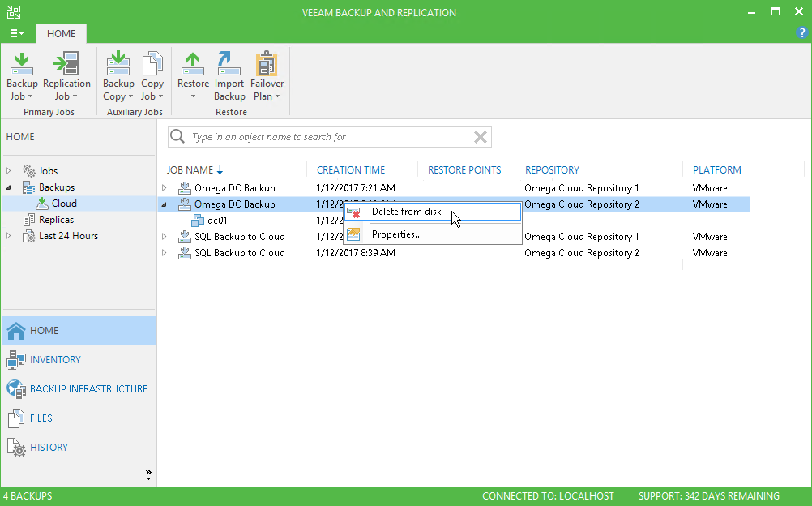Switch to the INVENTORY navigation view
This screenshot has width=812, height=506.
79,360
